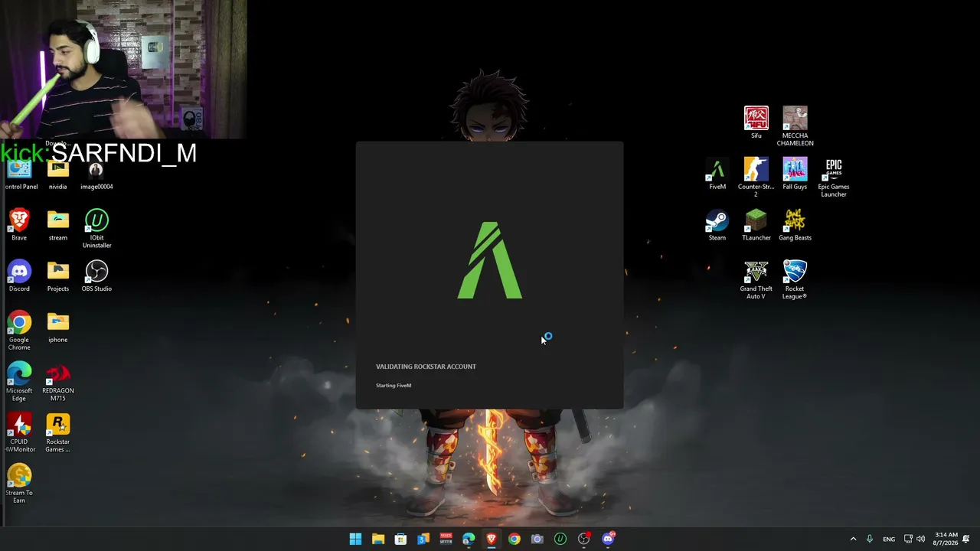Open network settings from the tray

click(908, 539)
